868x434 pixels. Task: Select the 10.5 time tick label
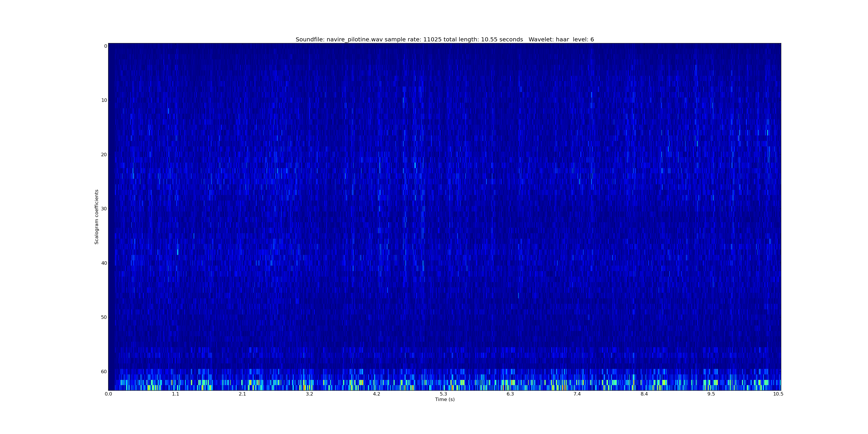coord(778,394)
